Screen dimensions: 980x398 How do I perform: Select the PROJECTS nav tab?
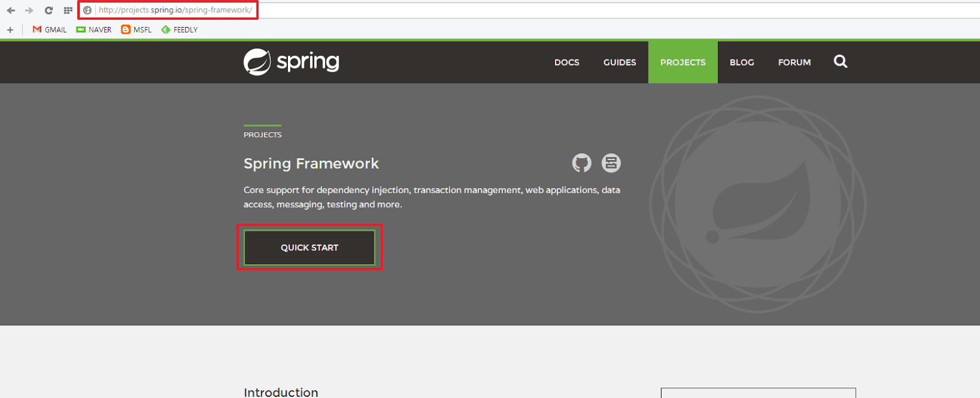pyautogui.click(x=683, y=63)
